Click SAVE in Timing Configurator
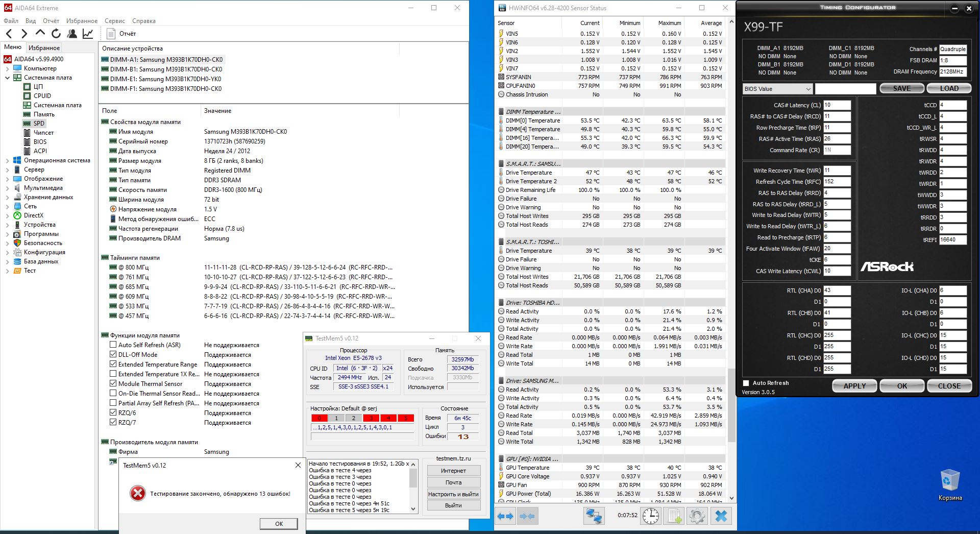The height and width of the screenshot is (534, 980). click(901, 89)
